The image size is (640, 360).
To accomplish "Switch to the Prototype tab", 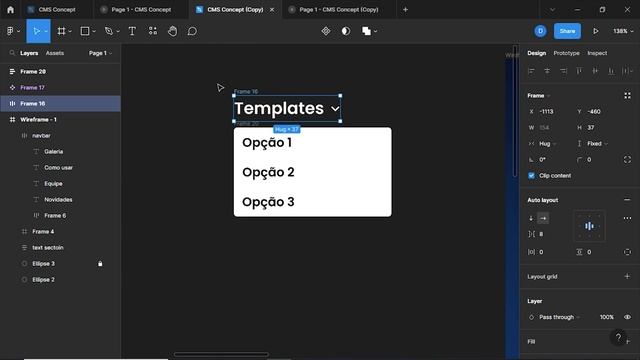I will (x=566, y=53).
